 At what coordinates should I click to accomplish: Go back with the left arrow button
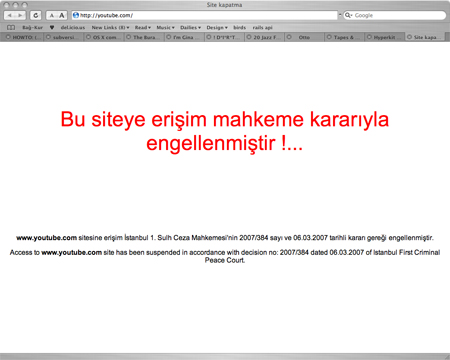[9, 15]
